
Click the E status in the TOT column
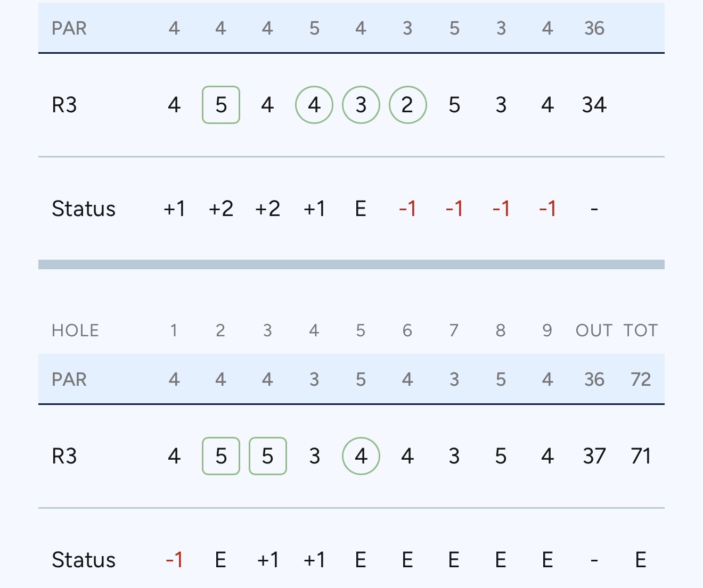(641, 560)
